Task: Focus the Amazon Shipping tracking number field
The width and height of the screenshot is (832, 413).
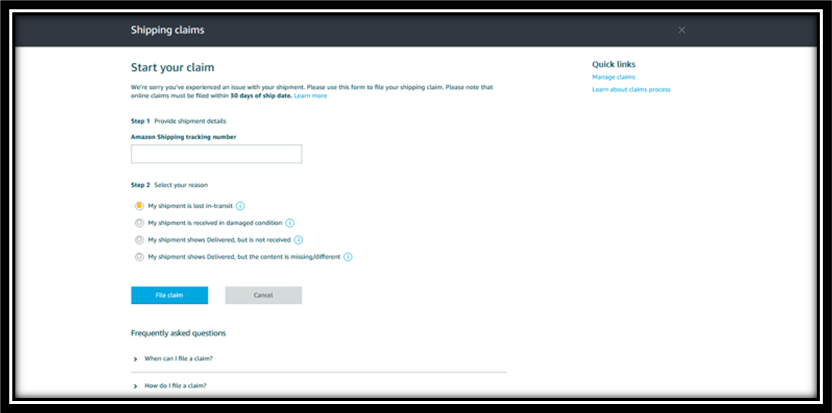Action: pyautogui.click(x=216, y=154)
